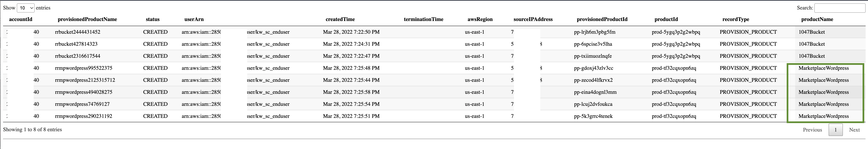Click the Previous pagination control

(x=812, y=130)
